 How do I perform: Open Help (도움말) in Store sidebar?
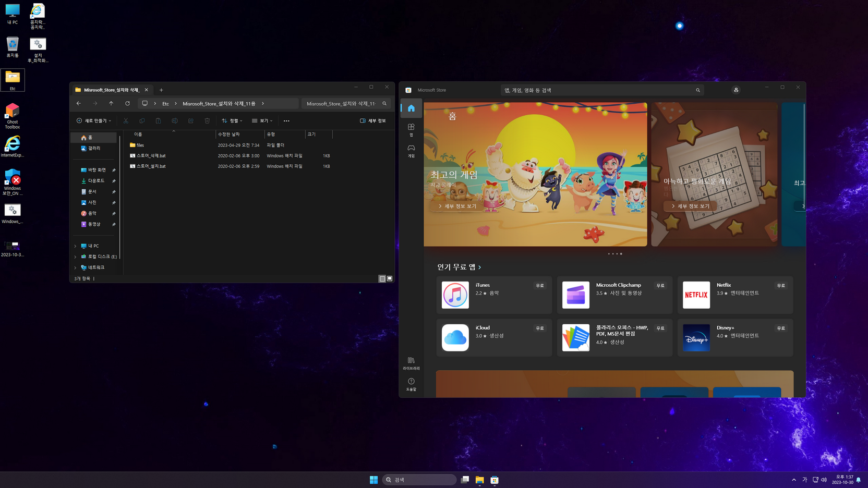(411, 385)
